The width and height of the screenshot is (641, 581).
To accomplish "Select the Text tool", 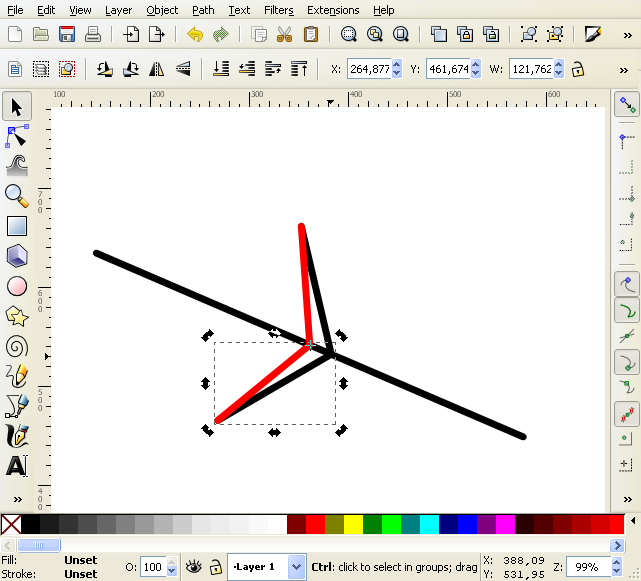I will pos(17,466).
